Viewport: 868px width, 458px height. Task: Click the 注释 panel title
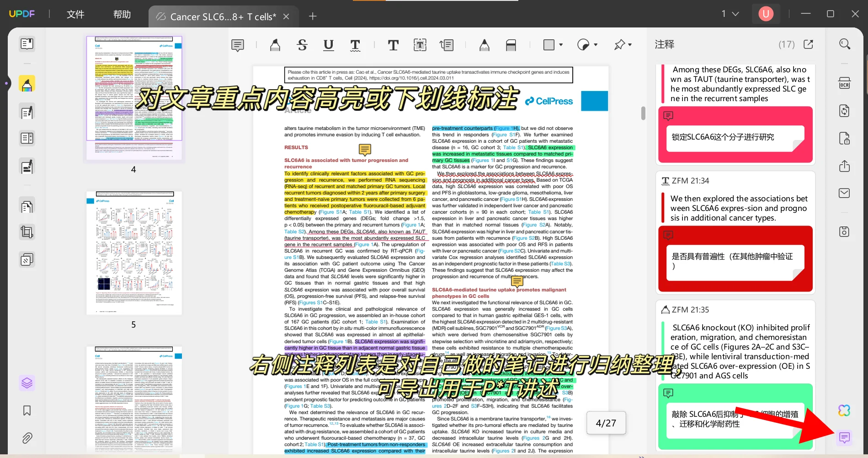[x=664, y=44]
